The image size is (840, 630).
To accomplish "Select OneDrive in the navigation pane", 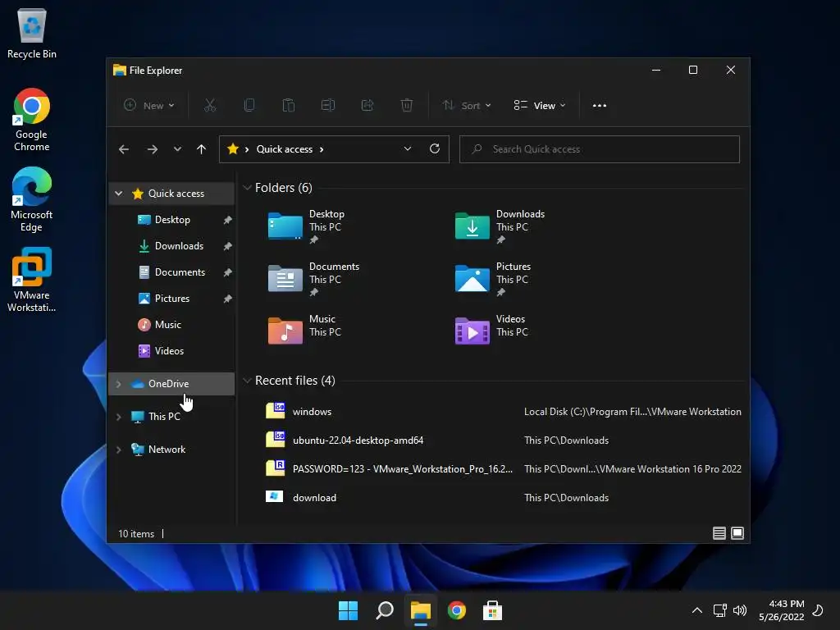I will coord(171,384).
